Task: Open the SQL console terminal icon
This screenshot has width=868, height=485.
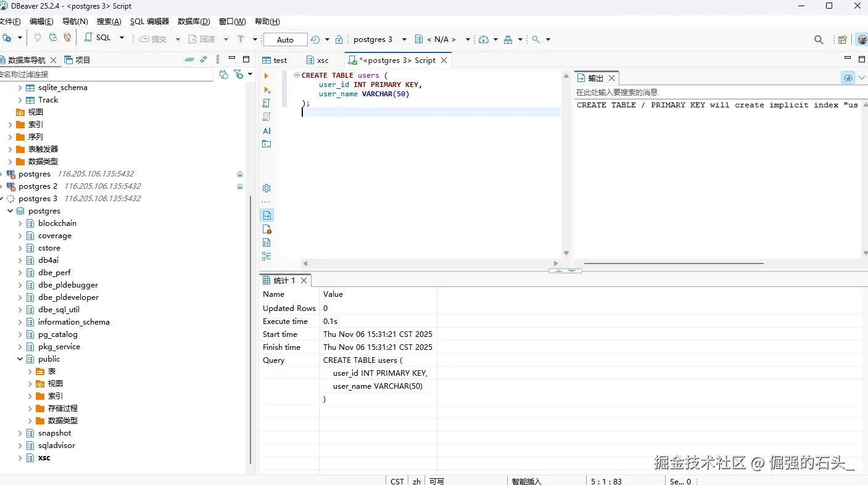Action: point(267,144)
